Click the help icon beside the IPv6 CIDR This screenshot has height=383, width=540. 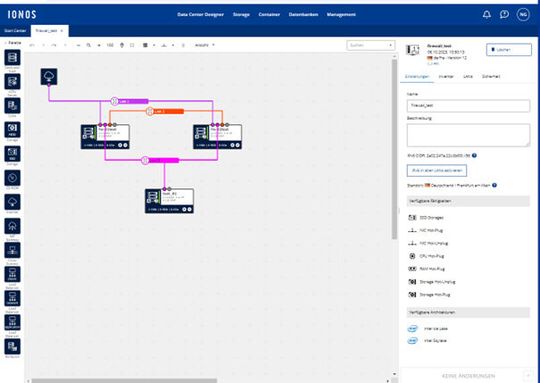point(474,155)
